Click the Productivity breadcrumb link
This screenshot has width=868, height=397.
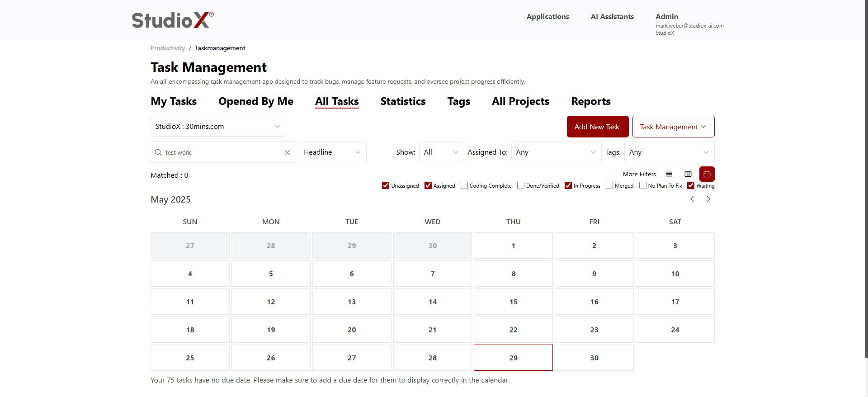coord(168,48)
